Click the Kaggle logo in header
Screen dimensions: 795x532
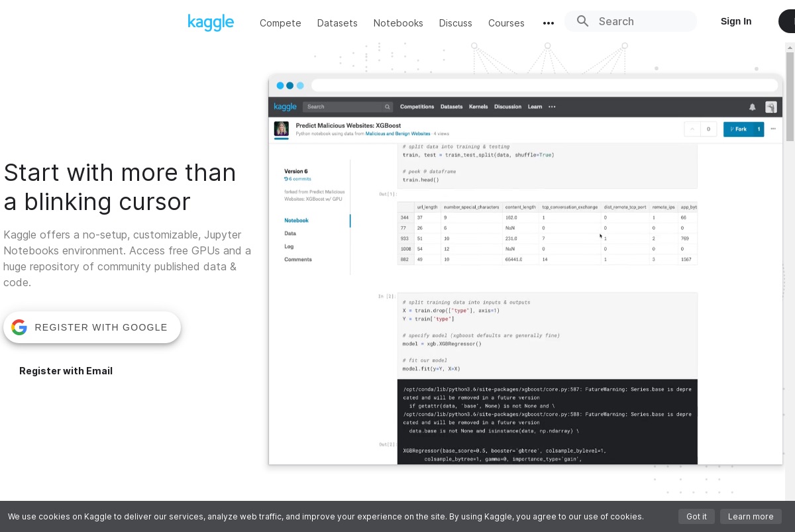coord(211,23)
